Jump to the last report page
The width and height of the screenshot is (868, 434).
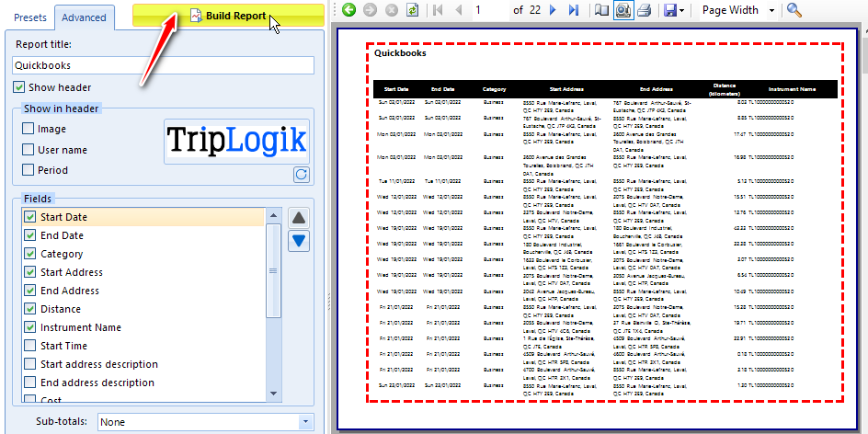[x=574, y=10]
